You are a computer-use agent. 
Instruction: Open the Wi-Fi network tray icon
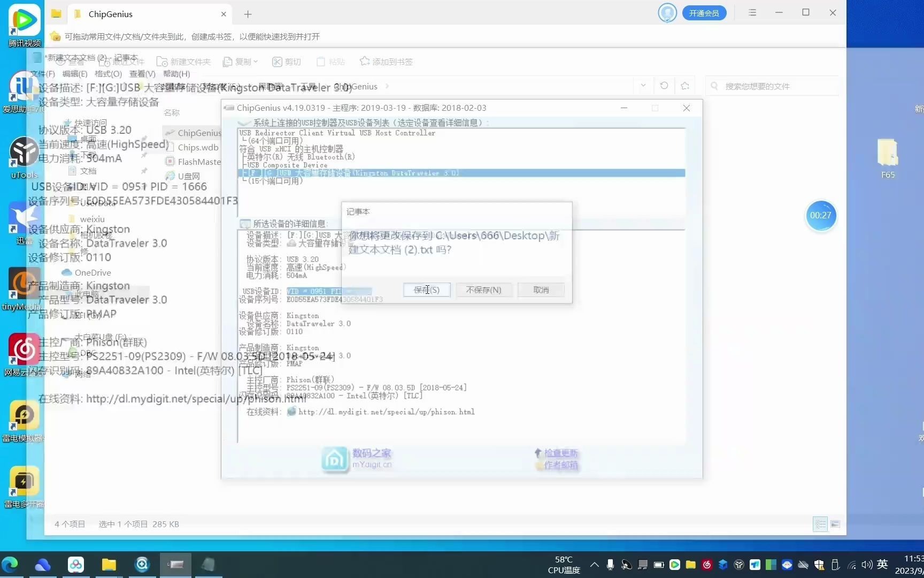[852, 565]
